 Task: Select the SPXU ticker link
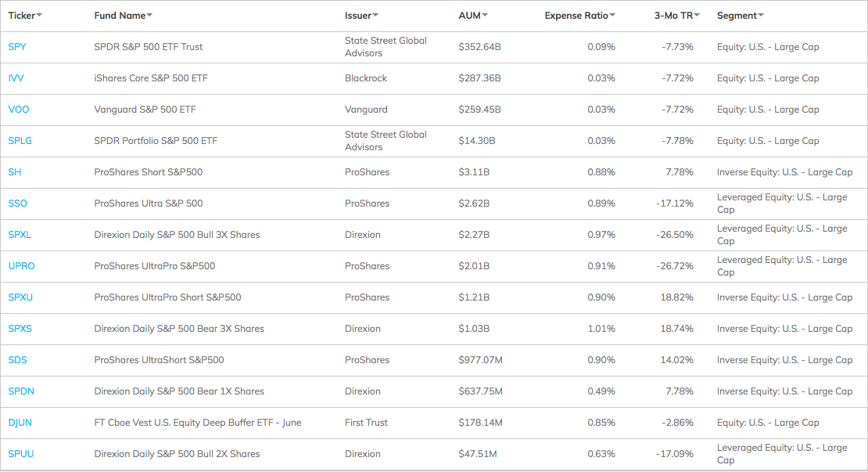click(20, 297)
